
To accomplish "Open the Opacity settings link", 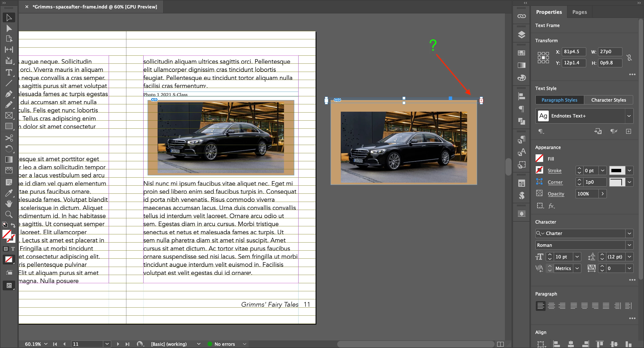I will [555, 194].
